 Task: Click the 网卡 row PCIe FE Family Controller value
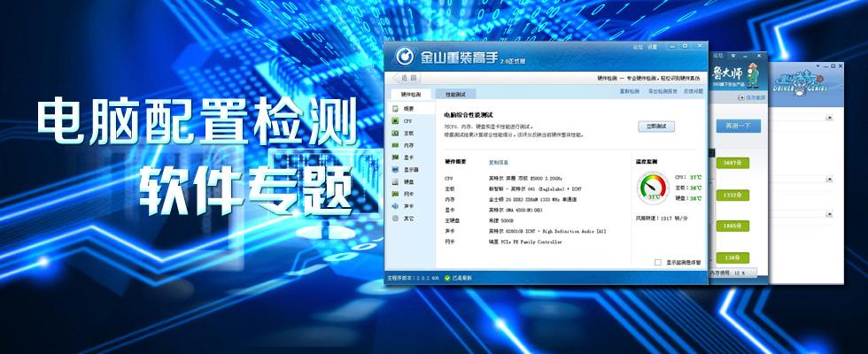click(x=525, y=242)
